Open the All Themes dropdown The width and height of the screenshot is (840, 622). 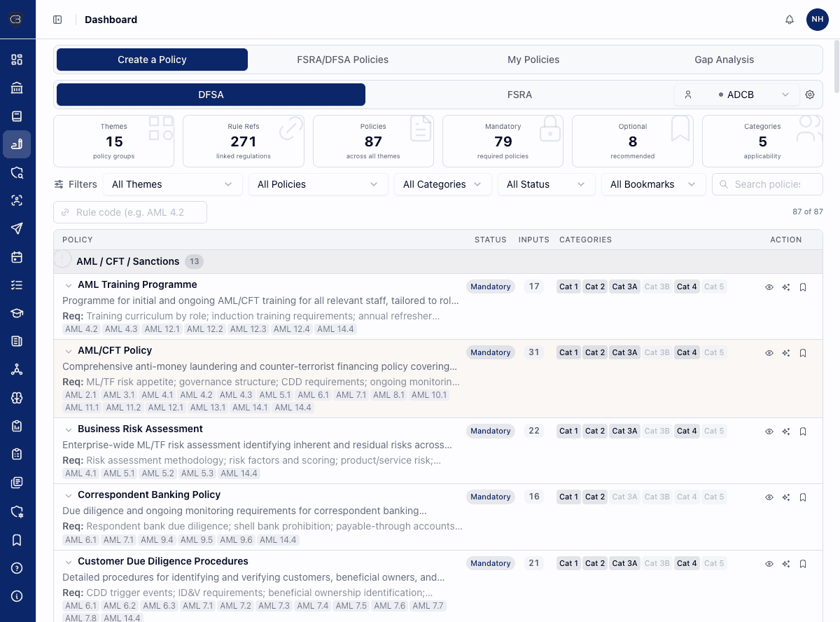pos(172,184)
